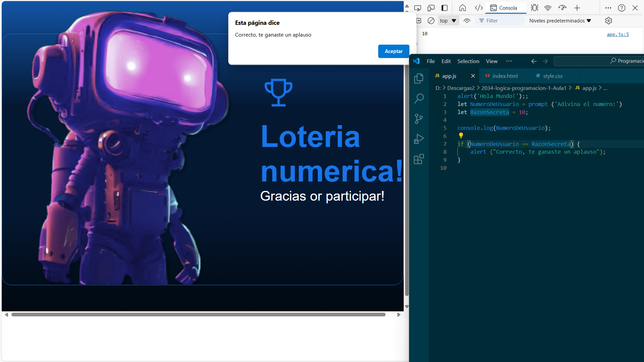
Task: Open DevTools more options ellipsis
Action: (608, 8)
